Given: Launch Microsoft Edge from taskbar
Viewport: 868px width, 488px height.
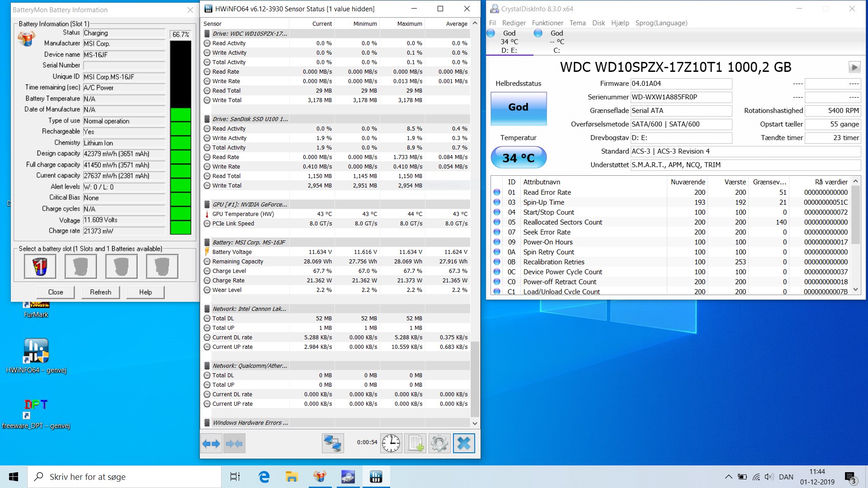Looking at the screenshot, I should coord(264,477).
